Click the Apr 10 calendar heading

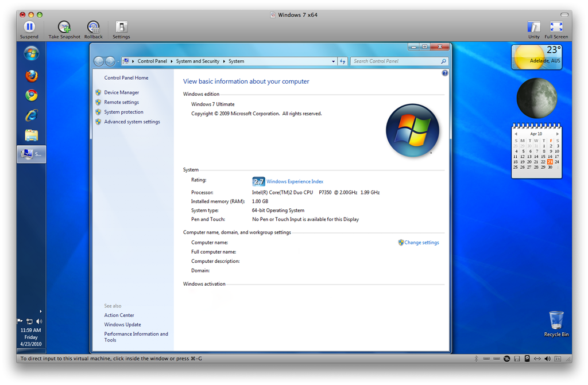(x=536, y=134)
